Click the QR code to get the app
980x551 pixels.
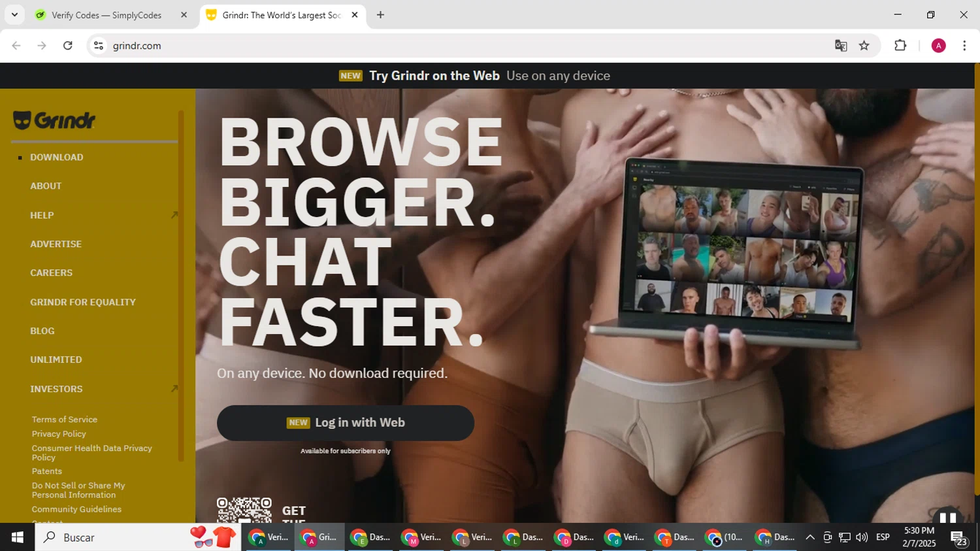coord(244,510)
